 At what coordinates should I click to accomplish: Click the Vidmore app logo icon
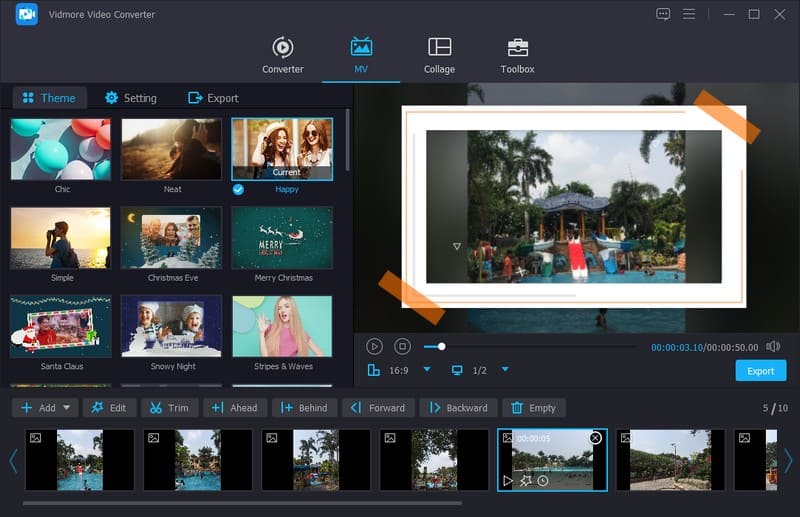click(x=27, y=14)
